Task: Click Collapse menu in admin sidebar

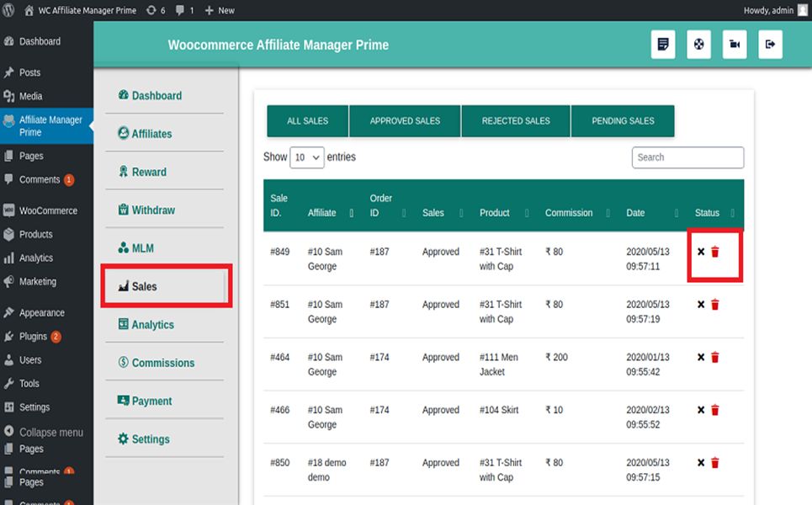Action: [50, 433]
